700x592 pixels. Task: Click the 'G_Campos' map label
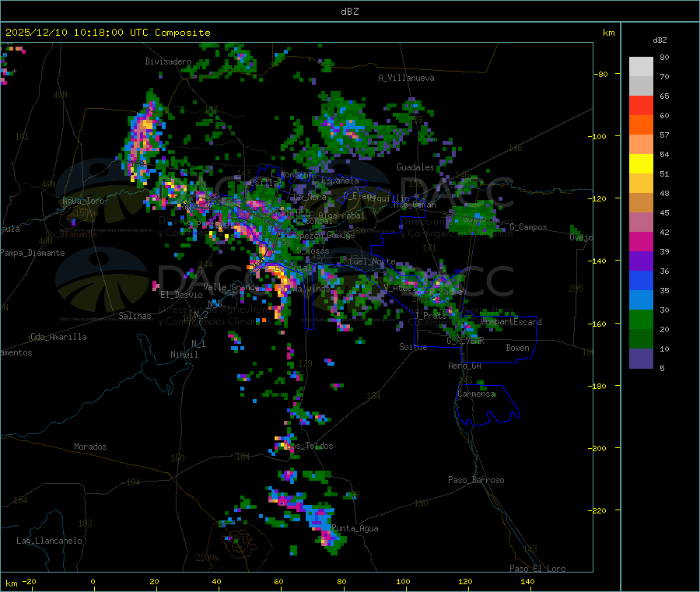528,227
